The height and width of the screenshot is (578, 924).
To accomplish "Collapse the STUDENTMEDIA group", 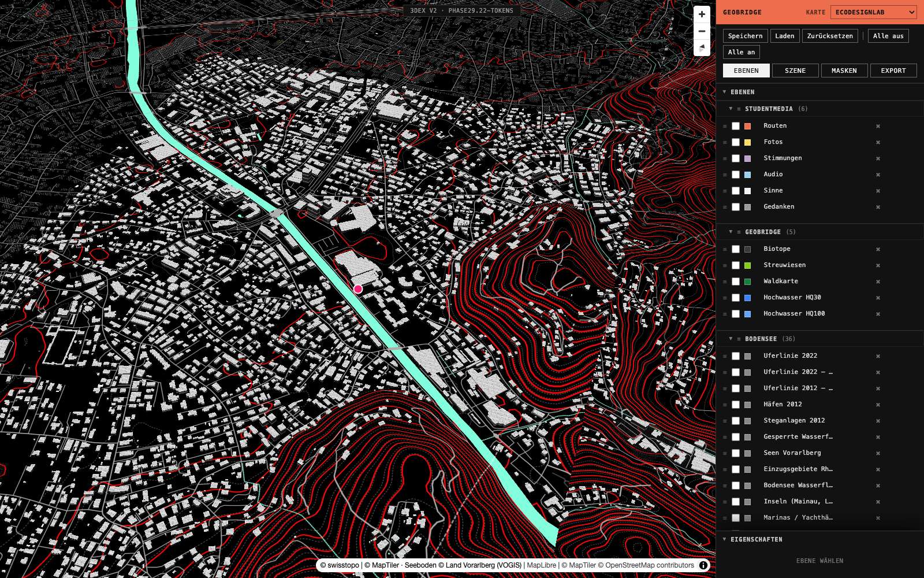I will pyautogui.click(x=731, y=109).
